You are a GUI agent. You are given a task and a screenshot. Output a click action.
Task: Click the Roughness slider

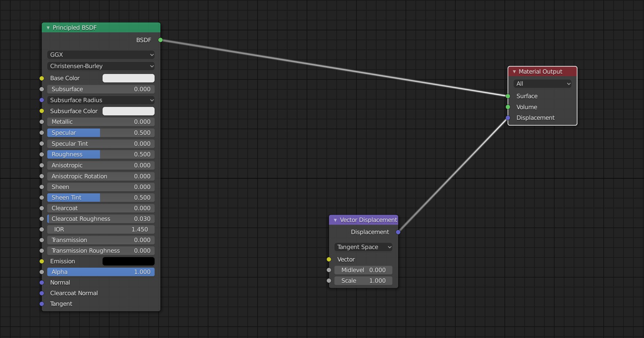point(101,154)
